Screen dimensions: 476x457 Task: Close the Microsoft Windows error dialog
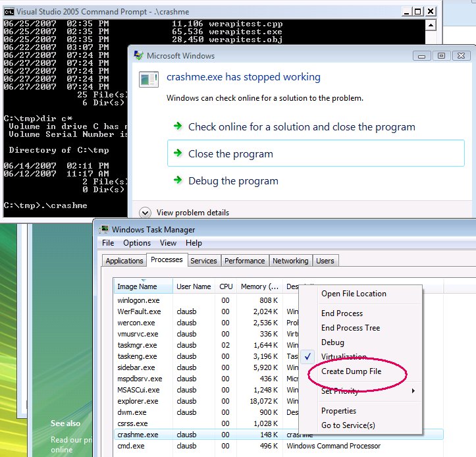pos(461,56)
